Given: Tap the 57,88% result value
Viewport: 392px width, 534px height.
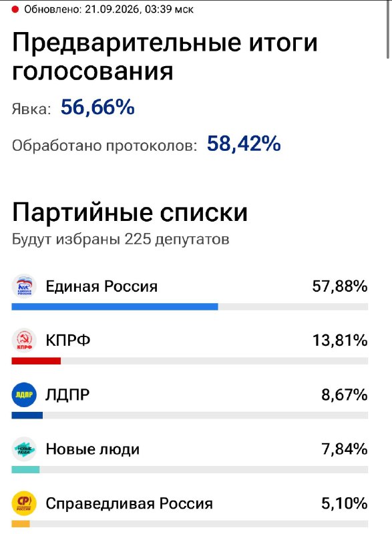Looking at the screenshot, I should (x=340, y=286).
